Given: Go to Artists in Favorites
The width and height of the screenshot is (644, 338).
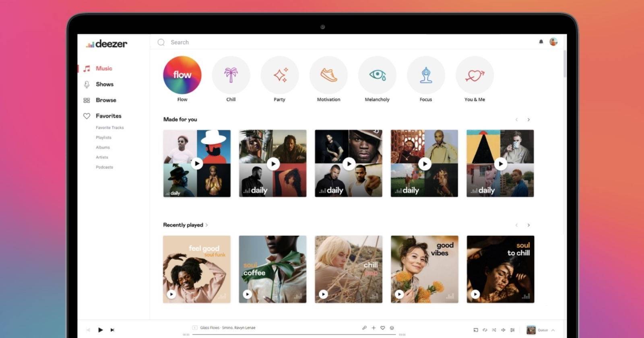Looking at the screenshot, I should pos(102,157).
